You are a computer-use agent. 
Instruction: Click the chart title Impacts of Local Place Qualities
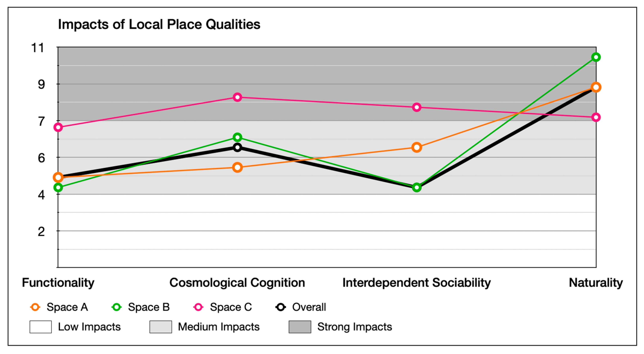(159, 25)
